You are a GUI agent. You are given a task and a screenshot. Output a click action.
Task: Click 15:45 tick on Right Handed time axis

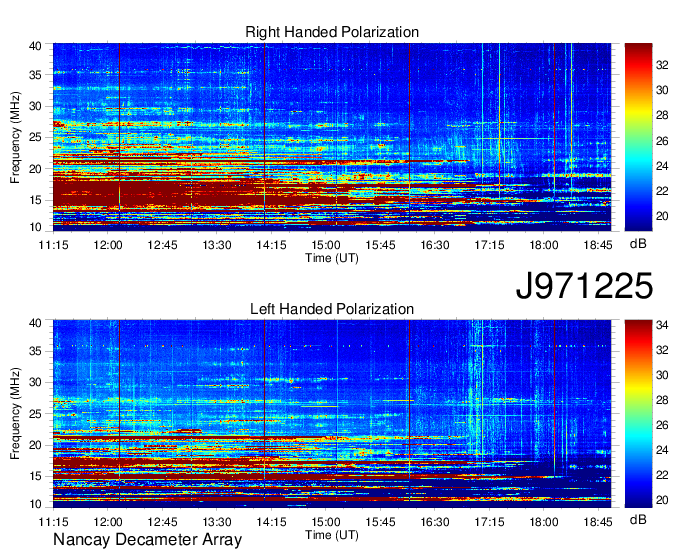click(x=380, y=245)
